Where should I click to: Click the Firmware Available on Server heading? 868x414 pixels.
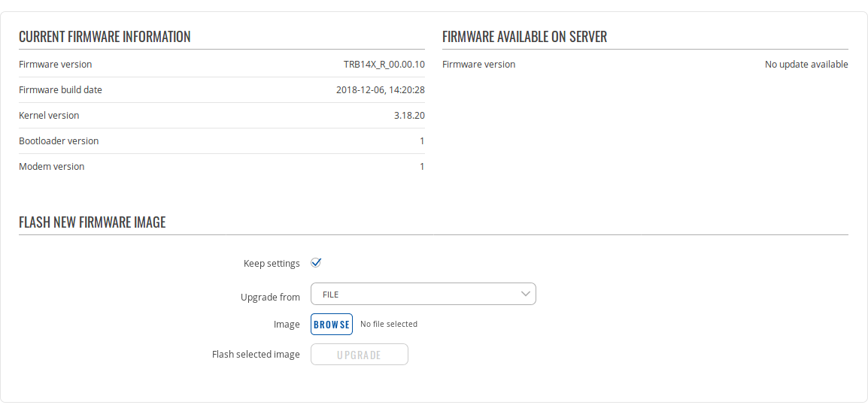[x=524, y=37]
